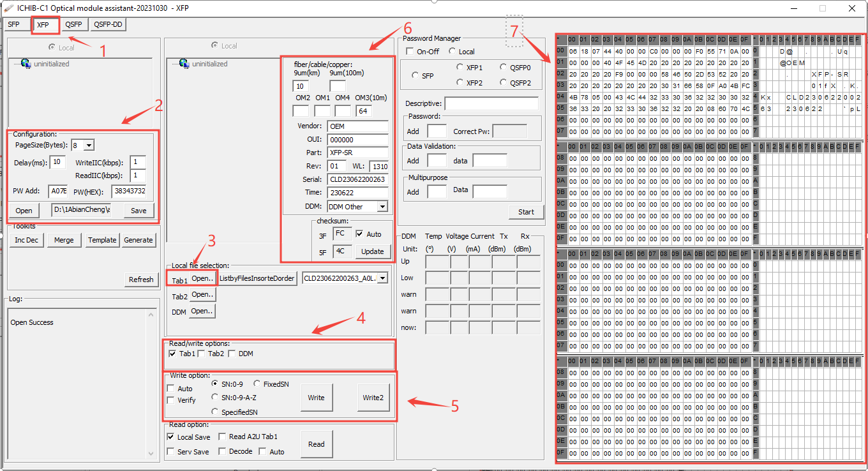Click the Update checksum button
The width and height of the screenshot is (868, 471).
click(372, 251)
